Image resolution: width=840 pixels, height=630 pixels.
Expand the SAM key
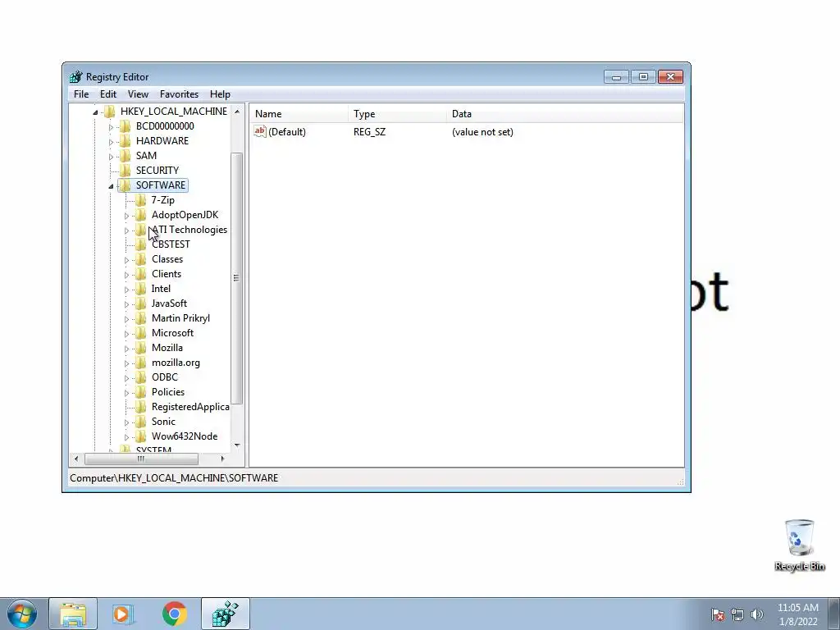pyautogui.click(x=111, y=157)
